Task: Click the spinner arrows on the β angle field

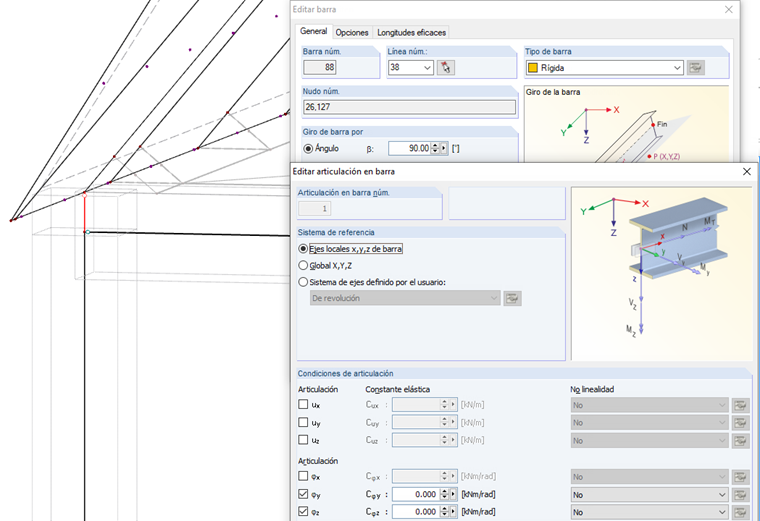Action: click(x=435, y=148)
